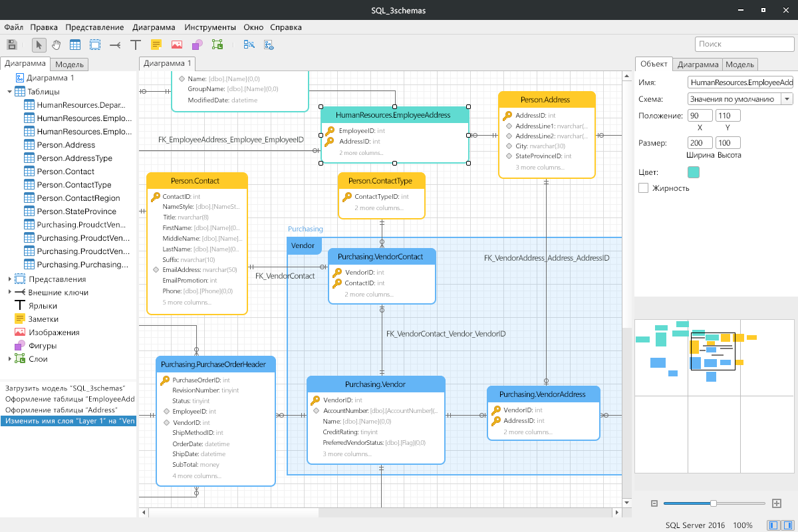
Task: Open the Правка menu
Action: point(44,27)
